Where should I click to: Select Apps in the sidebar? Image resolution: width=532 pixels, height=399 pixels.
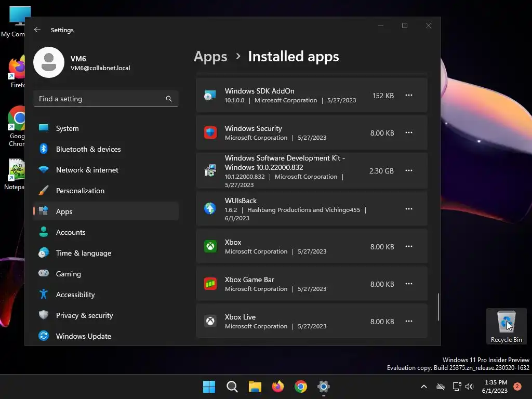pos(106,211)
